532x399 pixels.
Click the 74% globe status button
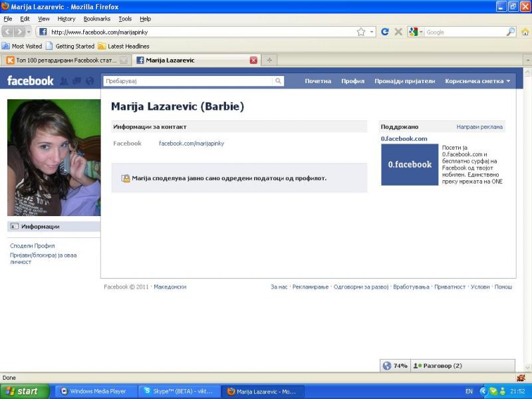pyautogui.click(x=395, y=366)
